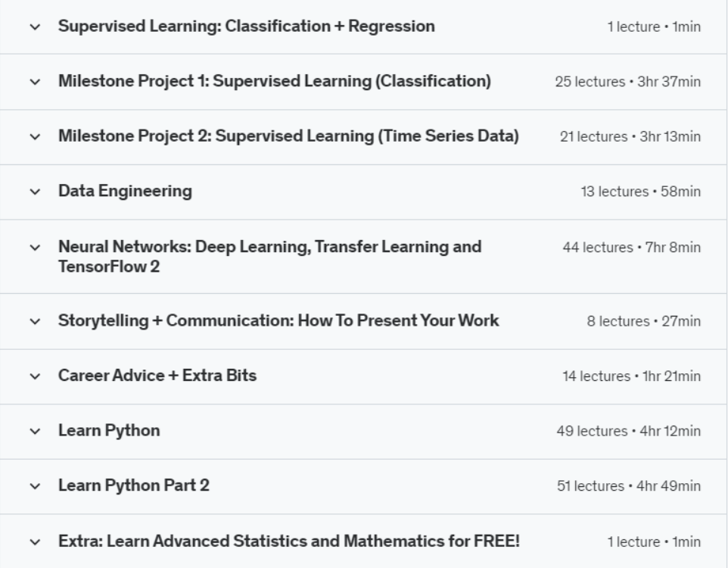Expand chevron for Learn Python Part 2
728x568 pixels.
pos(33,486)
